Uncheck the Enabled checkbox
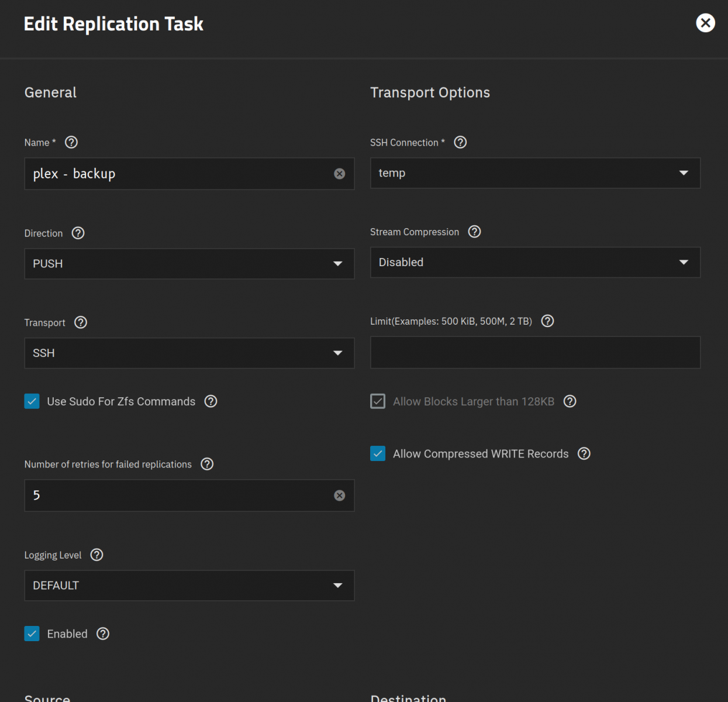This screenshot has height=702, width=728. [32, 634]
